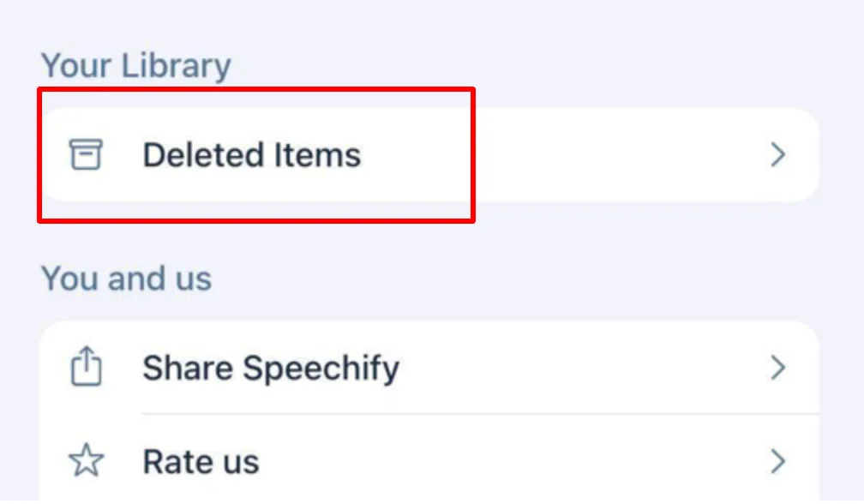Click the archive box icon beside Deleted Items

(x=86, y=155)
